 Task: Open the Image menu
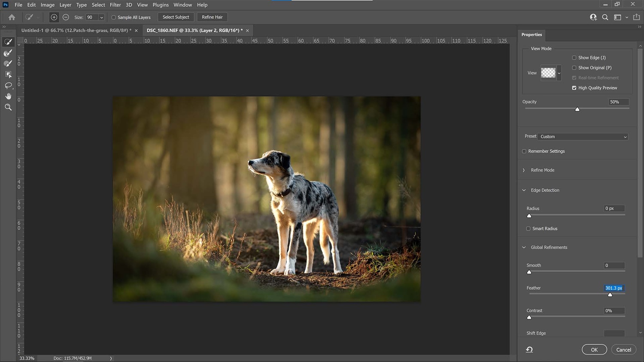click(x=48, y=5)
